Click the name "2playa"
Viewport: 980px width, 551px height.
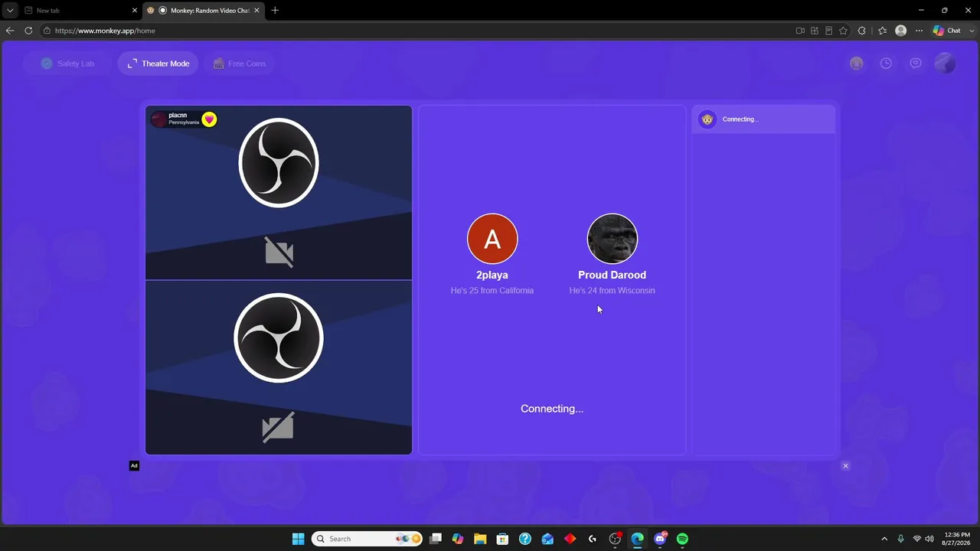(x=492, y=275)
